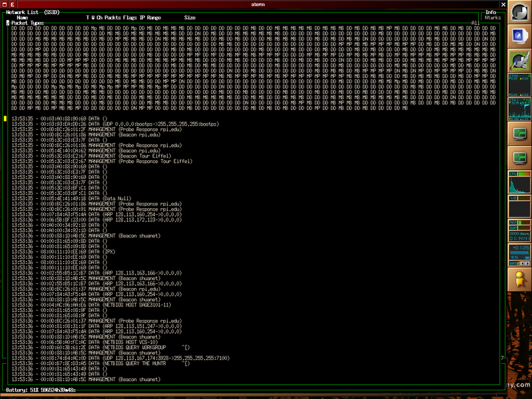Close the aterm window
532x399 pixels.
coord(503,5)
